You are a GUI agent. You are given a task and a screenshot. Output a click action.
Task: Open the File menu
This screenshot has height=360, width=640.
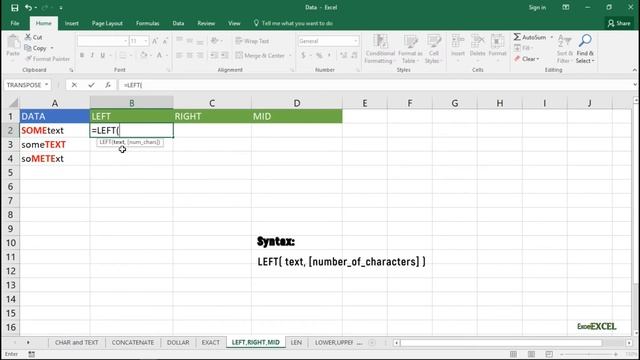[15, 23]
